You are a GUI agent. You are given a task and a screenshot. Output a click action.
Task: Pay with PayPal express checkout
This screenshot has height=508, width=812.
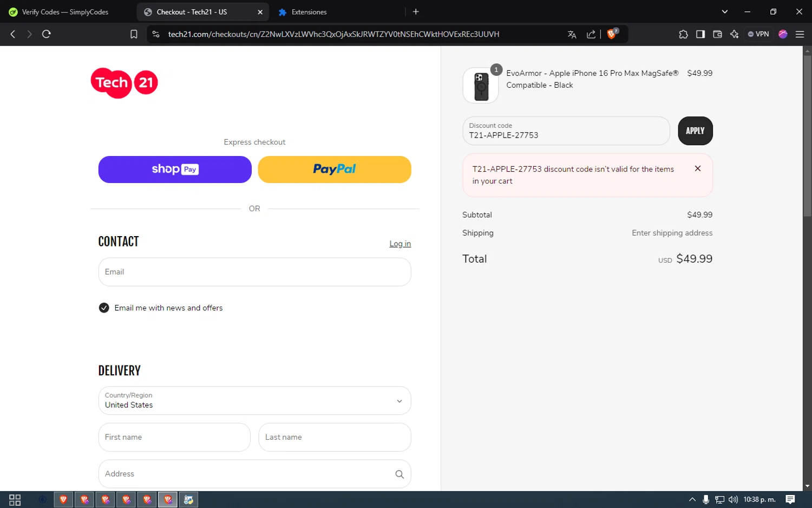point(335,170)
